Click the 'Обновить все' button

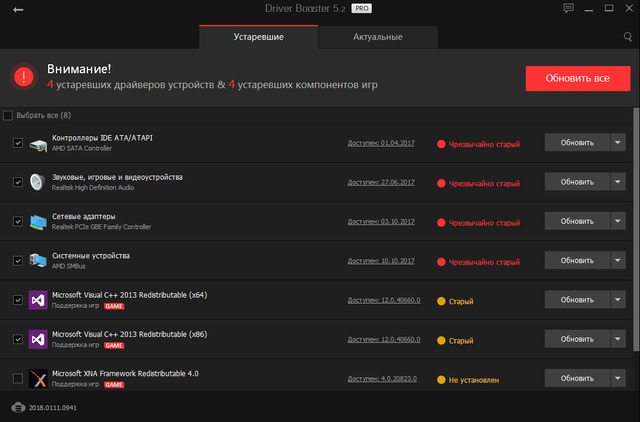click(x=578, y=78)
